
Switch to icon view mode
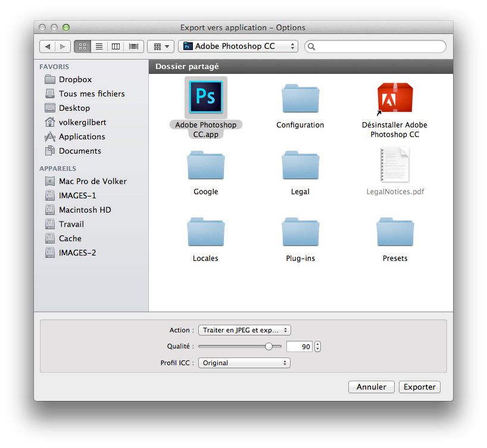(82, 46)
